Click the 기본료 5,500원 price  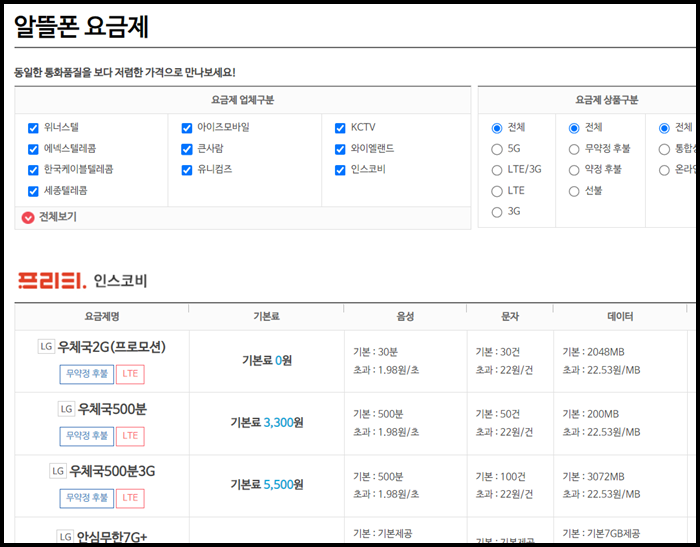pos(267,484)
